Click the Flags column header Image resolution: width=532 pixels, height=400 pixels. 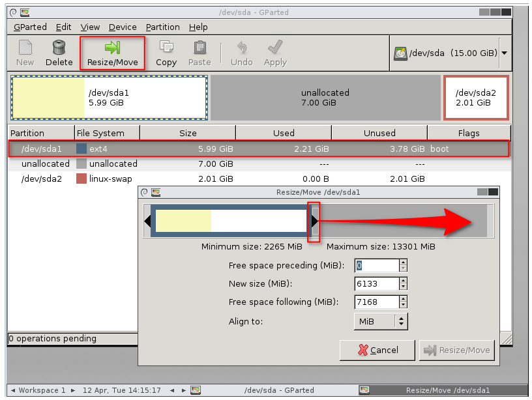(469, 133)
